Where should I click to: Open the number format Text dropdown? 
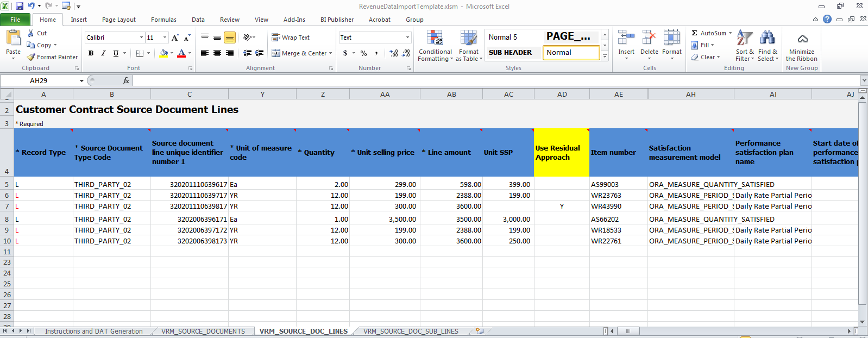point(407,37)
